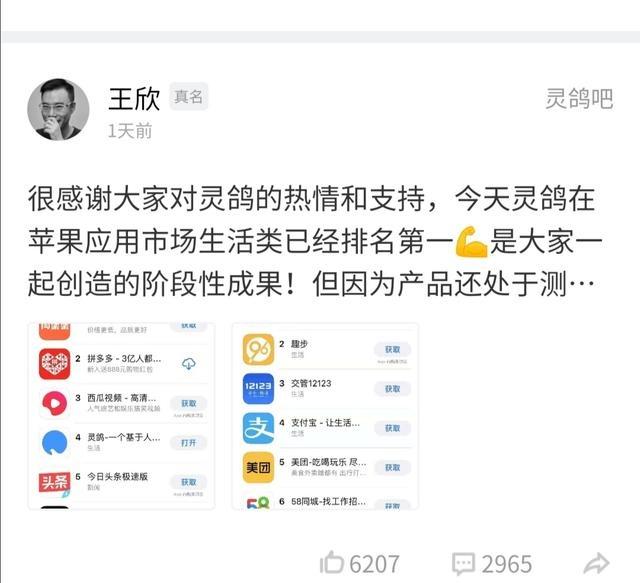
Task: Tap the Toutiao 头条 app icon
Action: [55, 483]
